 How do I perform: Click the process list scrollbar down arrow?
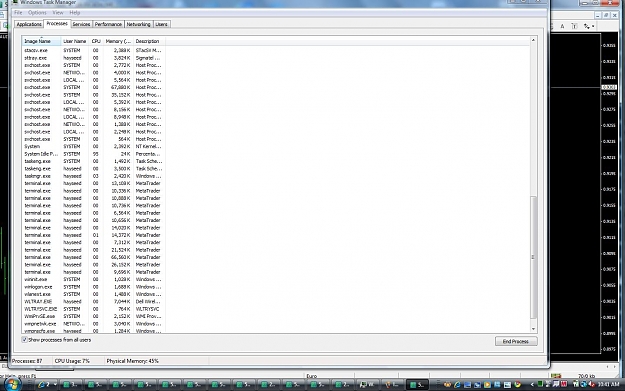point(533,329)
